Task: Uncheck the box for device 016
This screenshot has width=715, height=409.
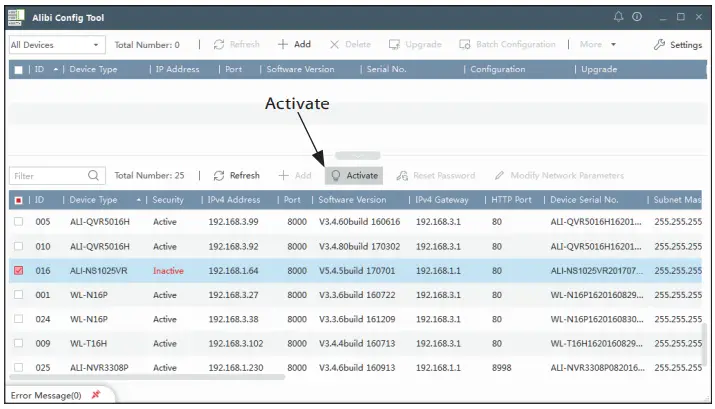Action: pyautogui.click(x=18, y=270)
